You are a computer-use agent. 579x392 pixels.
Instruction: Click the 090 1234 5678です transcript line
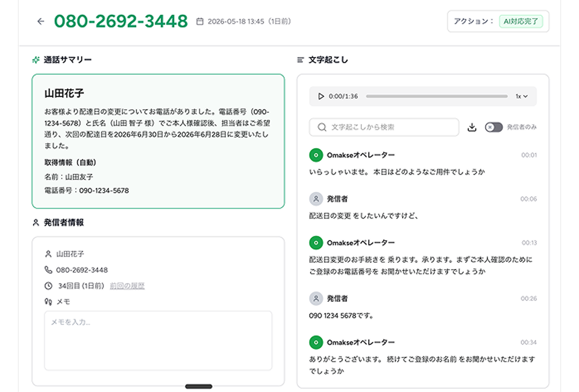tap(341, 316)
